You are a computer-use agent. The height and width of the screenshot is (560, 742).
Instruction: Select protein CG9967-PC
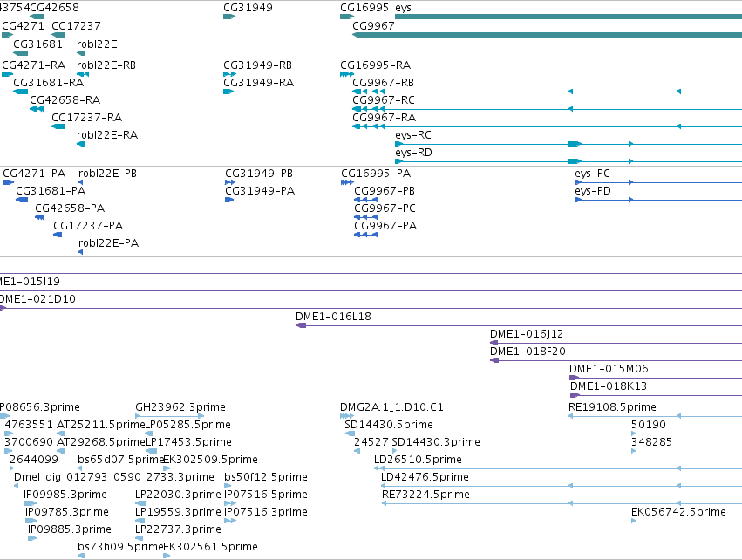pyautogui.click(x=385, y=208)
